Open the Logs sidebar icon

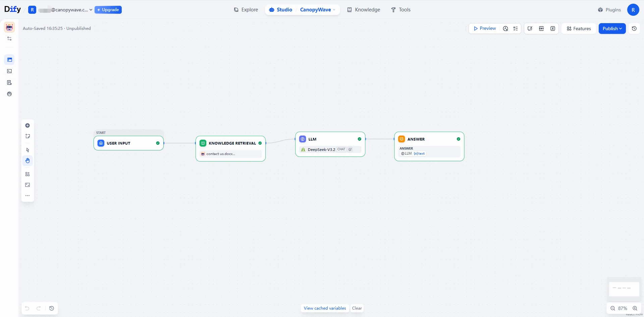[9, 83]
